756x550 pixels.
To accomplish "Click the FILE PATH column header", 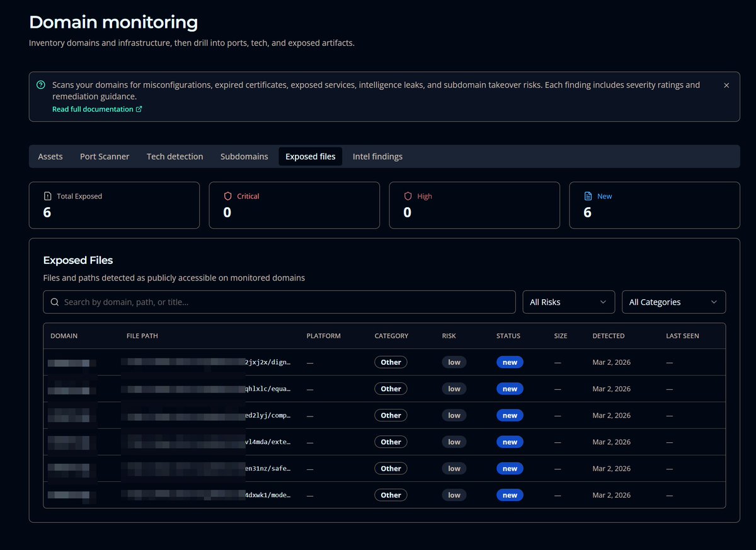I will click(x=142, y=336).
